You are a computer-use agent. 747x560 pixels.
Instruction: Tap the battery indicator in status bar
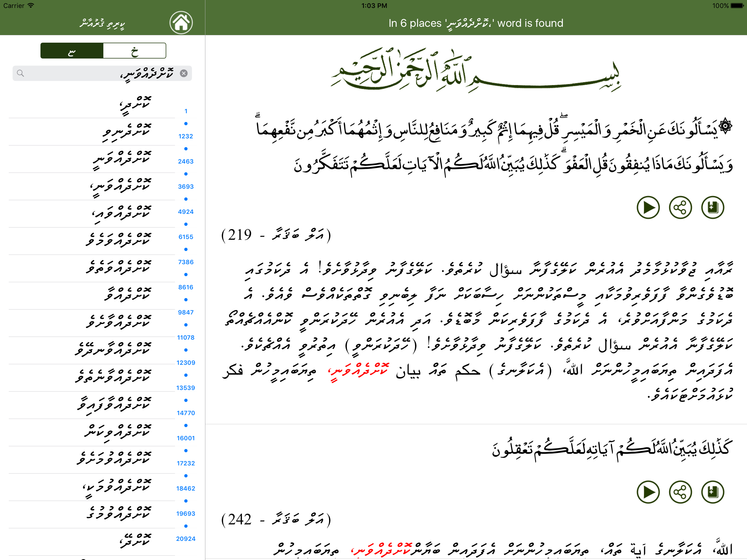point(737,5)
